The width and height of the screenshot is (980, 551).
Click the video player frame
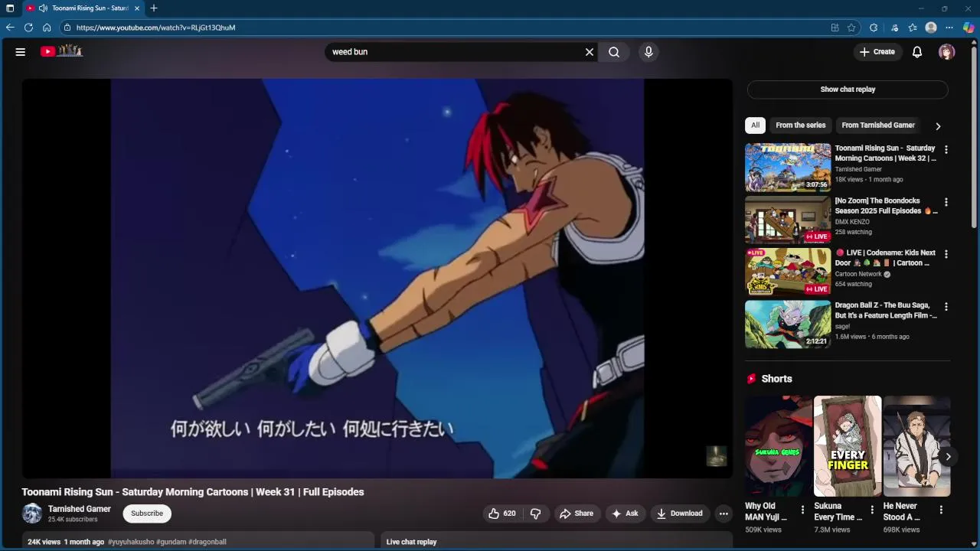(x=377, y=279)
